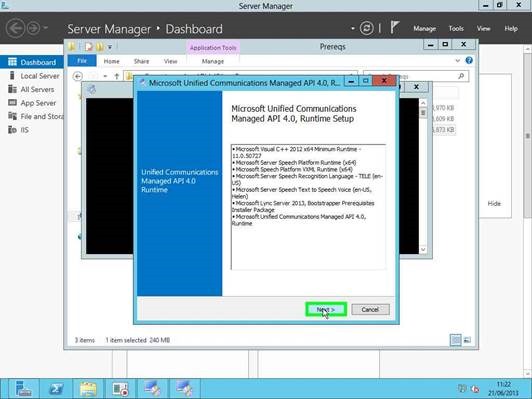The image size is (532, 399).
Task: Click the '3 items' status bar text
Action: click(84, 340)
